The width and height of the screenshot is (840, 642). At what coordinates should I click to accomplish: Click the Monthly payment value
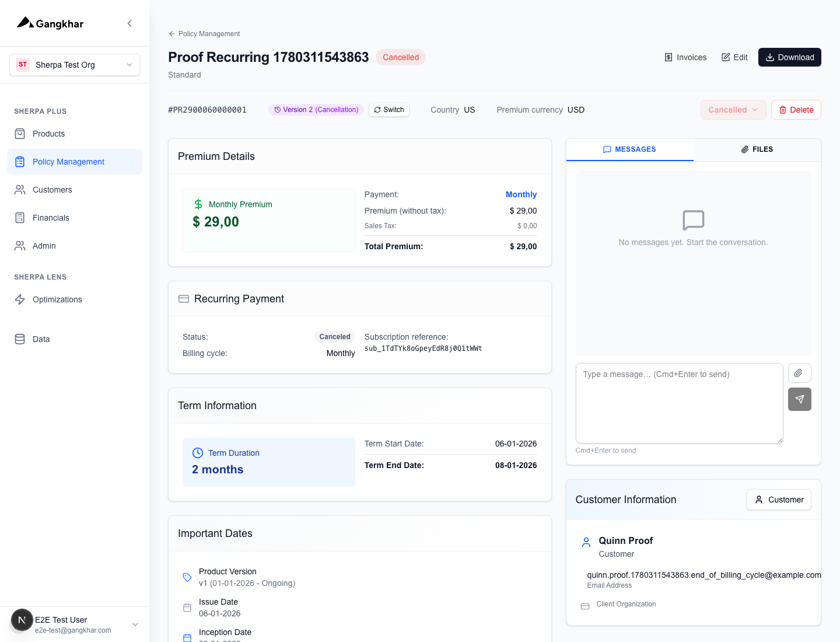tap(521, 194)
